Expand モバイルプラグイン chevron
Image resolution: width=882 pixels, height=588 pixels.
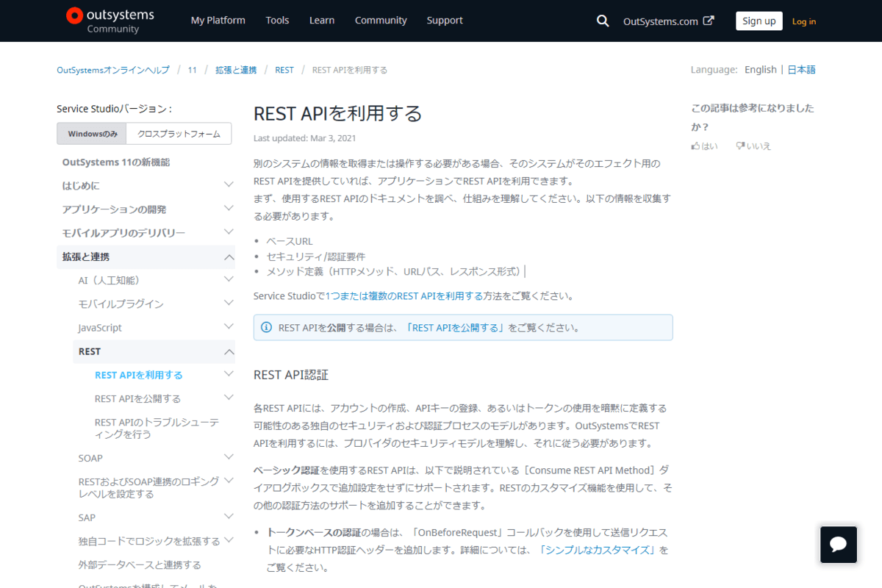point(229,304)
